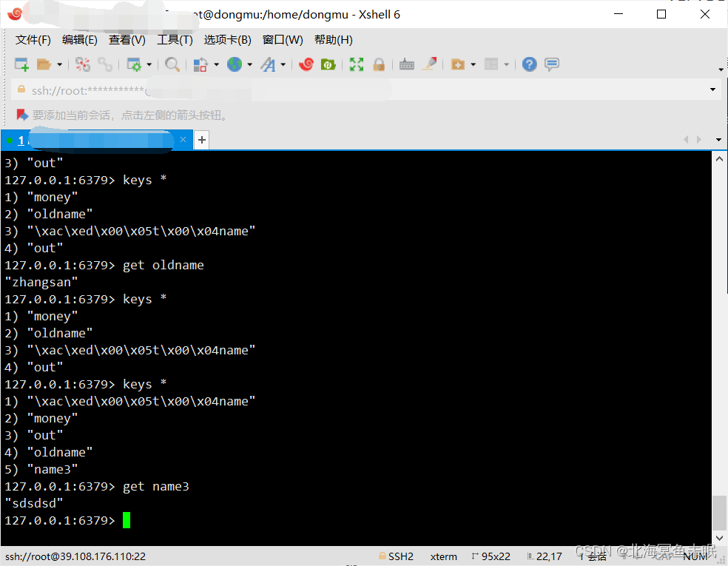Image resolution: width=728 pixels, height=566 pixels.
Task: Click the highlight pen icon
Action: pyautogui.click(x=429, y=64)
